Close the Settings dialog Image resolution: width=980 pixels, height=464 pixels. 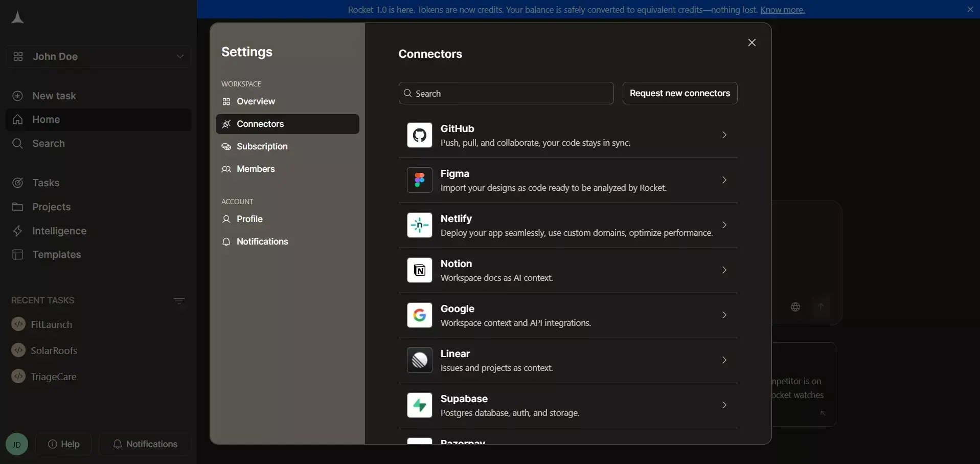point(751,42)
